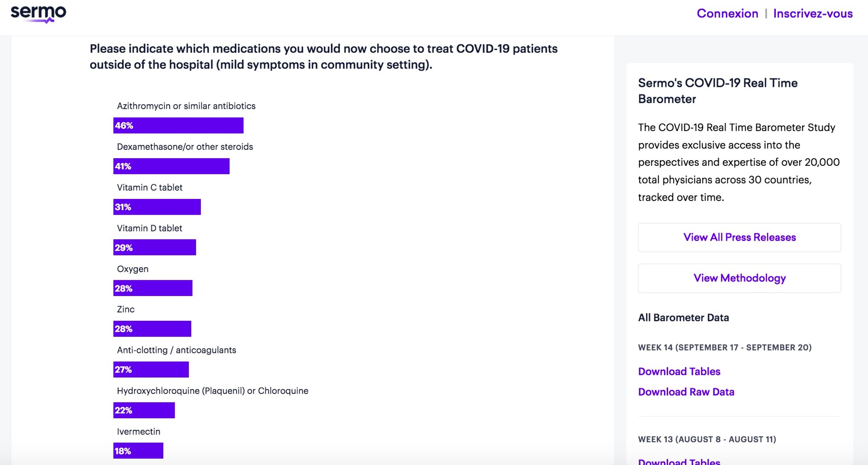Click the Sermo logo
The image size is (868, 465).
click(38, 14)
